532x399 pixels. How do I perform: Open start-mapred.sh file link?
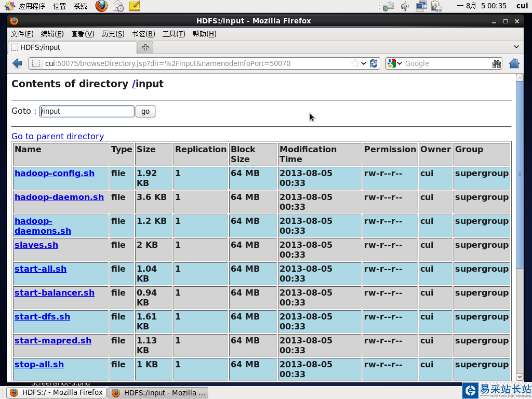pyautogui.click(x=53, y=341)
